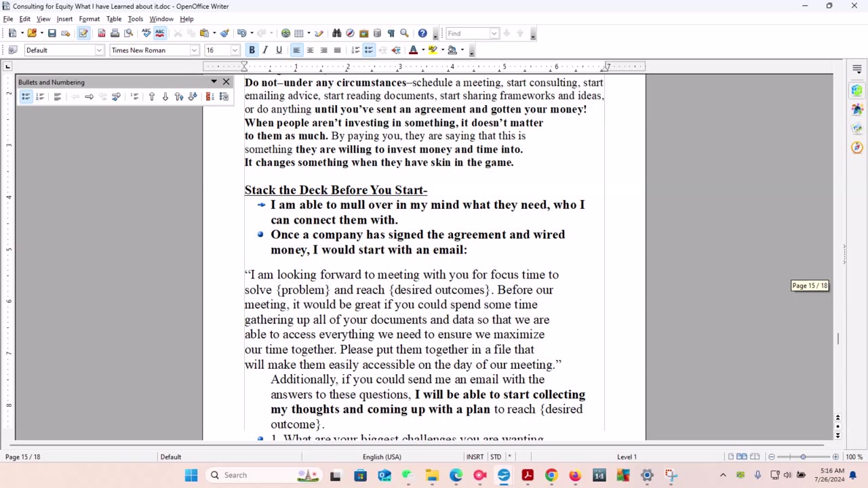The height and width of the screenshot is (488, 868).
Task: Click the Hyperlink globe icon
Action: click(x=285, y=33)
